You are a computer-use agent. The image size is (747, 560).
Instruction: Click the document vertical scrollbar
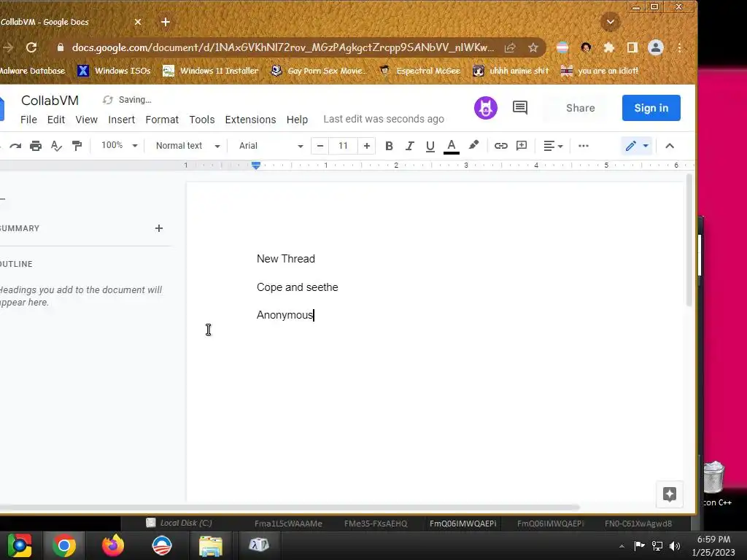689,241
